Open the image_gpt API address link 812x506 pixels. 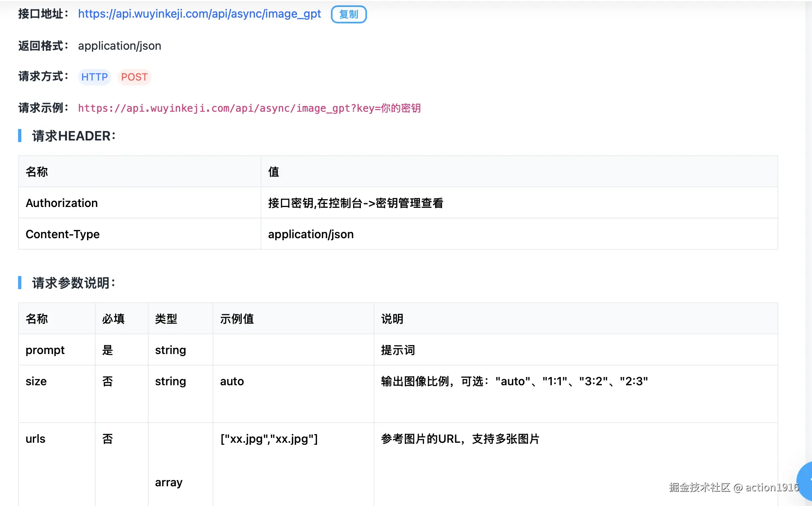(x=199, y=14)
